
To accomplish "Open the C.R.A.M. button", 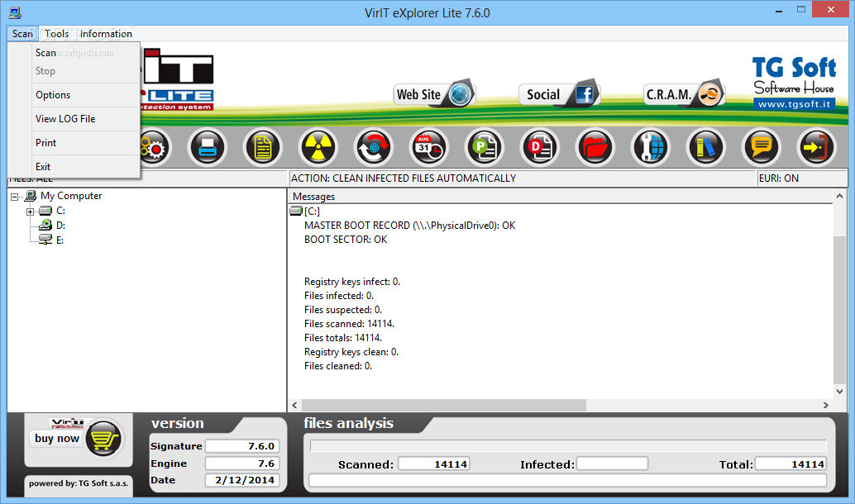I will point(684,94).
